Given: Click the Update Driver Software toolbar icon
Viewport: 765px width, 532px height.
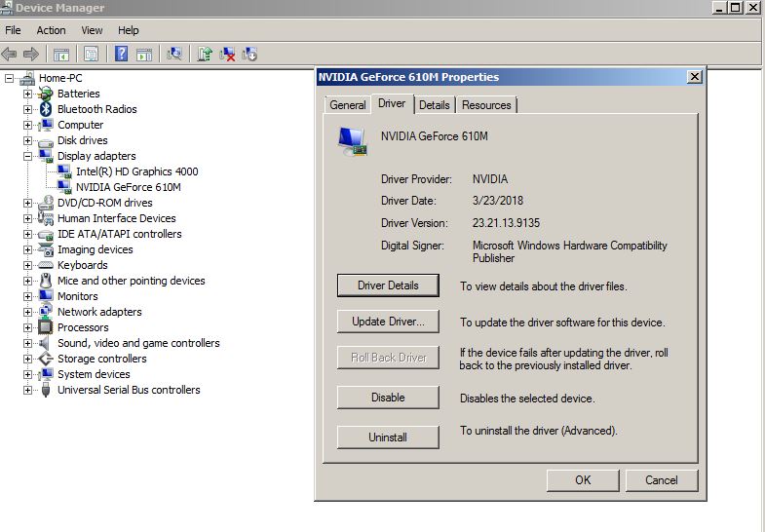Looking at the screenshot, I should tap(205, 54).
